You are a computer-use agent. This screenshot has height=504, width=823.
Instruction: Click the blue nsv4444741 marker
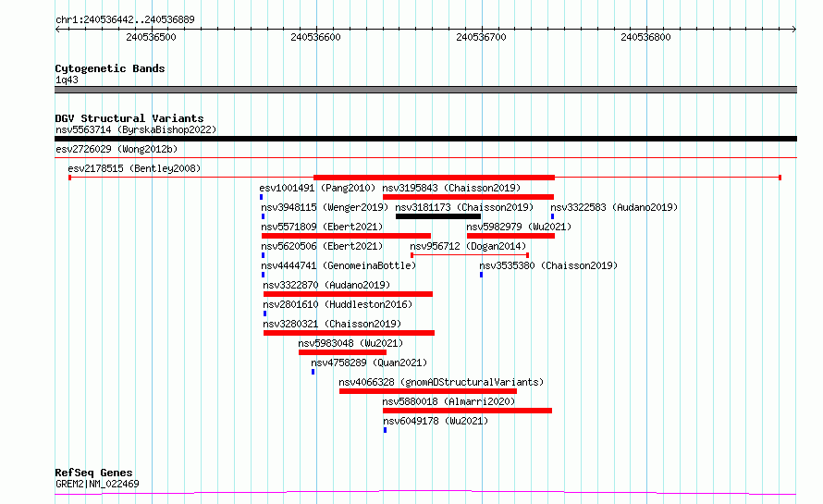[x=263, y=275]
